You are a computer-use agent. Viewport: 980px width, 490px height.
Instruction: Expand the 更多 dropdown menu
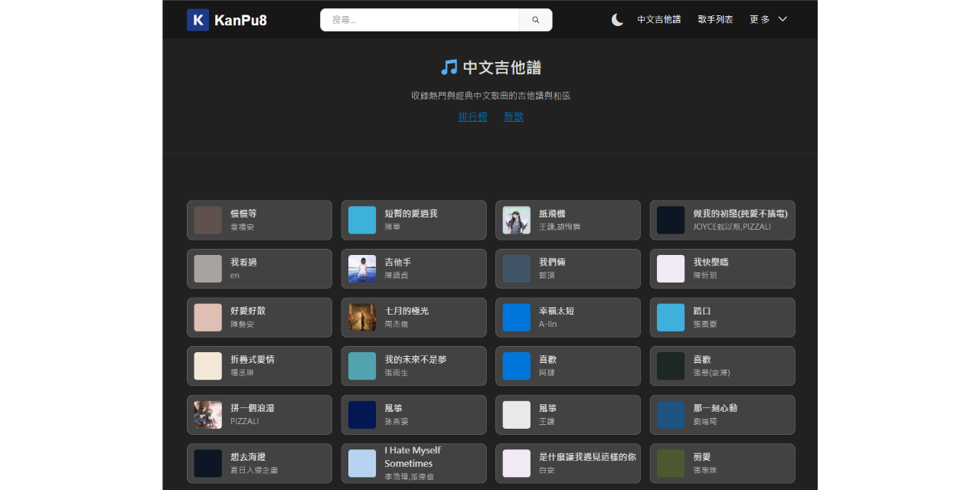768,20
